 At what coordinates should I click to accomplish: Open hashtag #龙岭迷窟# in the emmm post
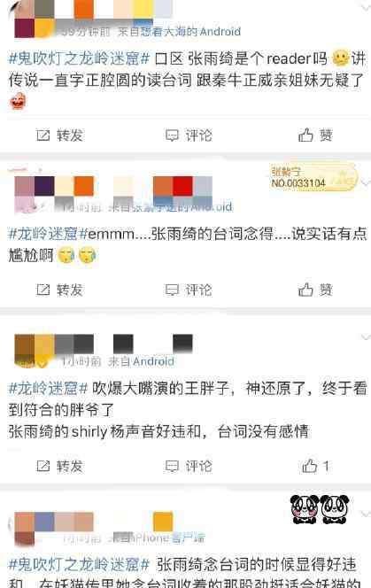click(x=48, y=234)
